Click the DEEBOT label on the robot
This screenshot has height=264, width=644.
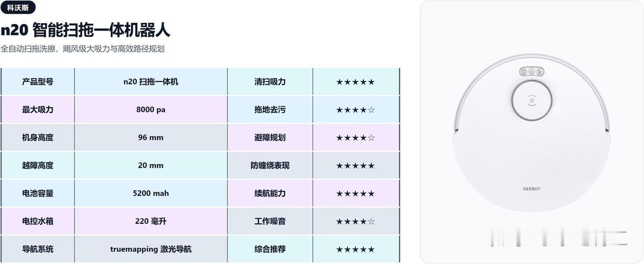[x=531, y=189]
